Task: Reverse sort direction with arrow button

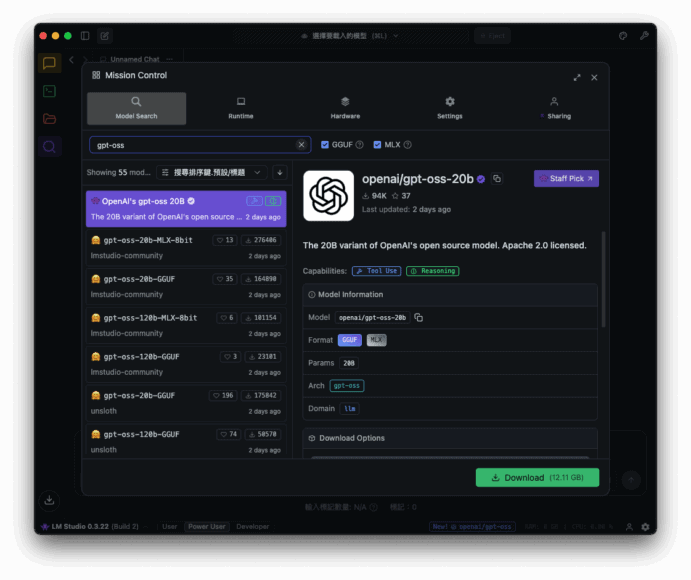Action: (279, 172)
